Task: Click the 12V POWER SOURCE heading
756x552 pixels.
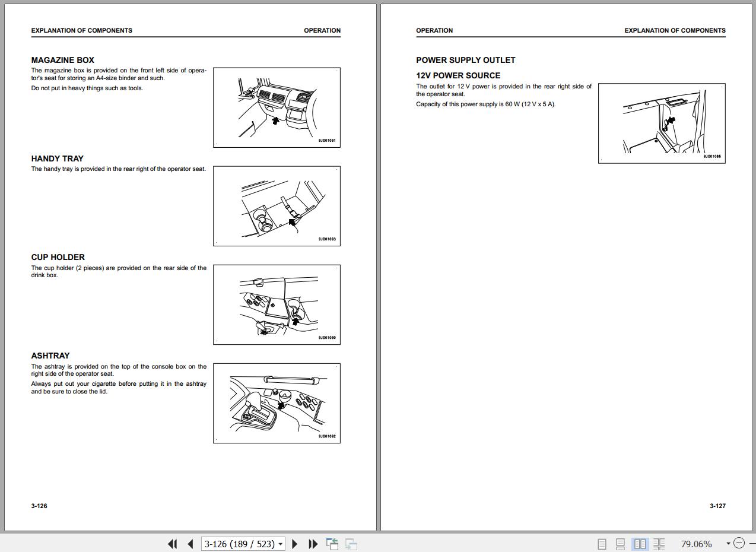Action: click(x=458, y=75)
